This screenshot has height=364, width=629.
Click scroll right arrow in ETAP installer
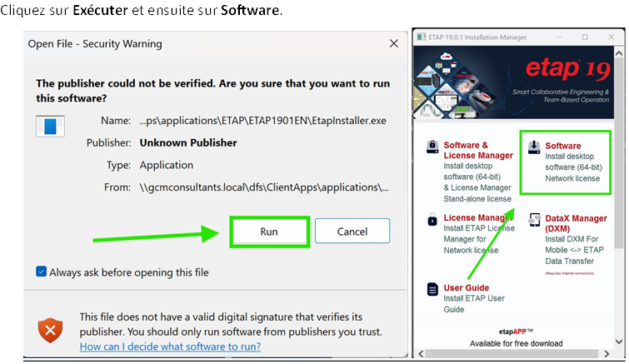tap(607, 354)
